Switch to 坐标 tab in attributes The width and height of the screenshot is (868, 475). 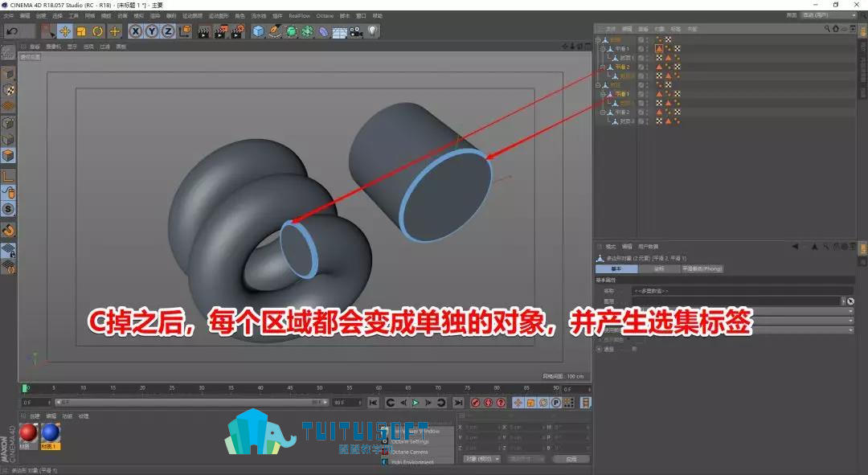(659, 268)
